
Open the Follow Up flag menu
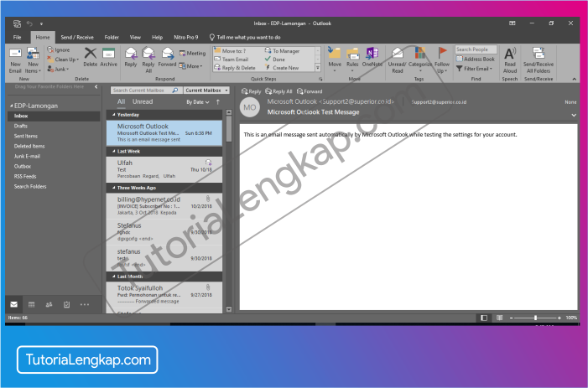pos(442,60)
